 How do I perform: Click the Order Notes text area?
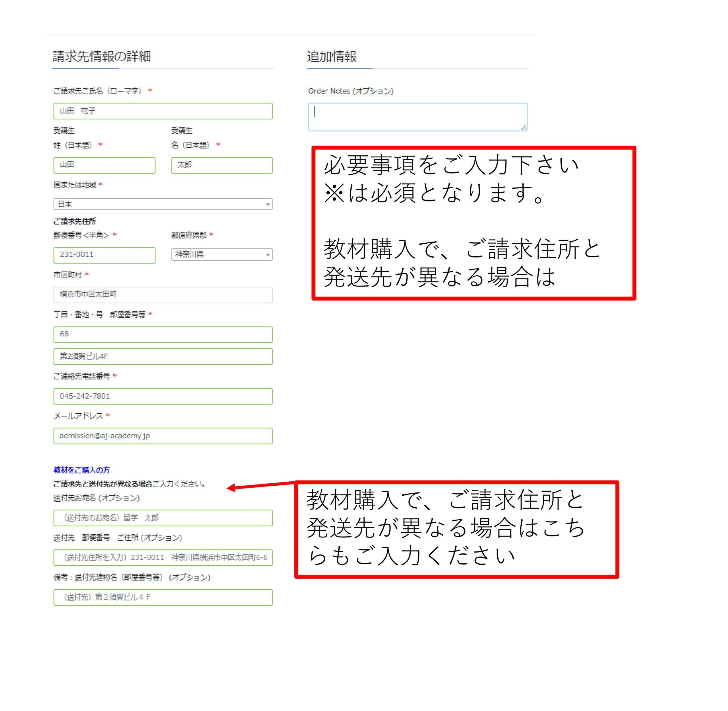pyautogui.click(x=417, y=117)
